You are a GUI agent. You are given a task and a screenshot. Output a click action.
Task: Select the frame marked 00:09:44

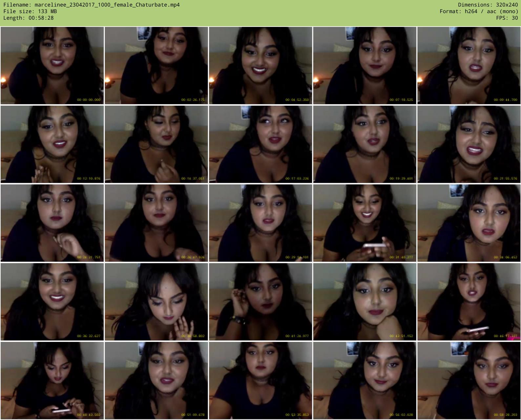[x=469, y=66]
